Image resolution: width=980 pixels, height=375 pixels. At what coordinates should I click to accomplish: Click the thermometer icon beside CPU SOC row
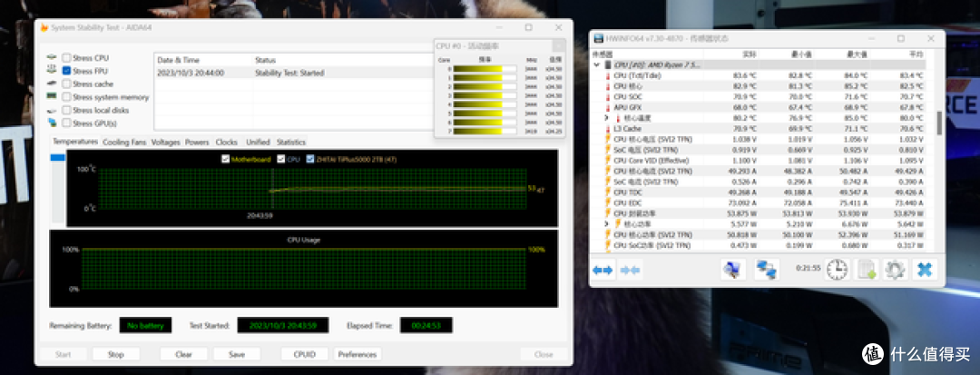(607, 97)
